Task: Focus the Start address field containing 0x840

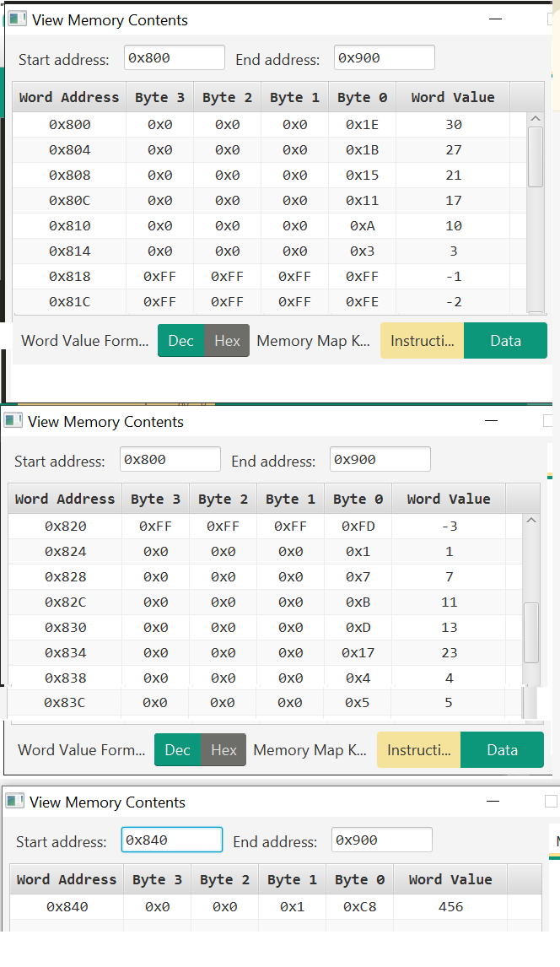Action: point(172,840)
